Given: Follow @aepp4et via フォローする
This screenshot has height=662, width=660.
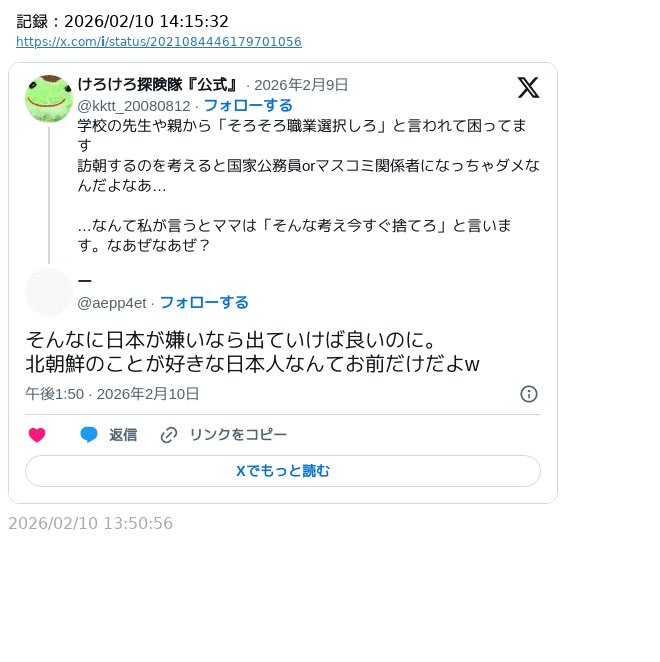Looking at the screenshot, I should (204, 303).
